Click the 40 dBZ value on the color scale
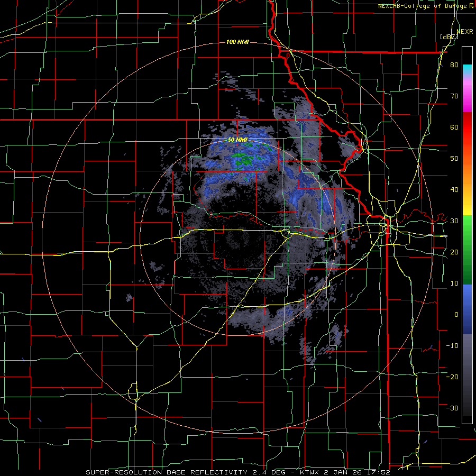 (x=454, y=190)
